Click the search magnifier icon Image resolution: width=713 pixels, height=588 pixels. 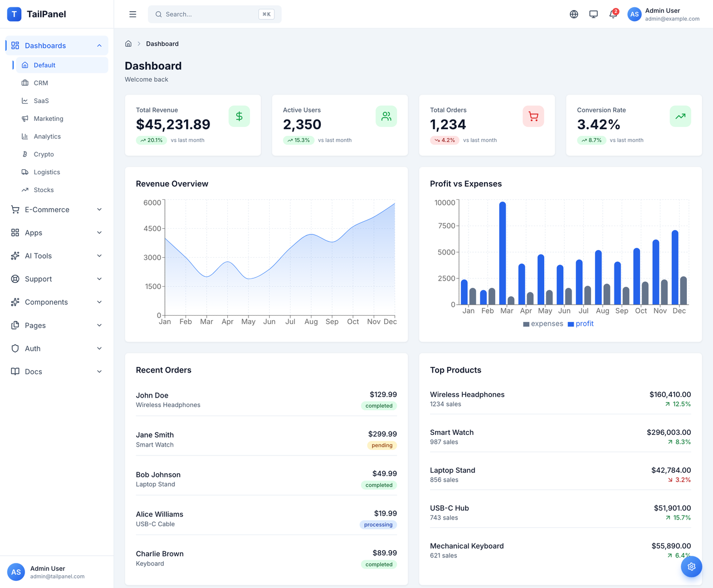(159, 14)
